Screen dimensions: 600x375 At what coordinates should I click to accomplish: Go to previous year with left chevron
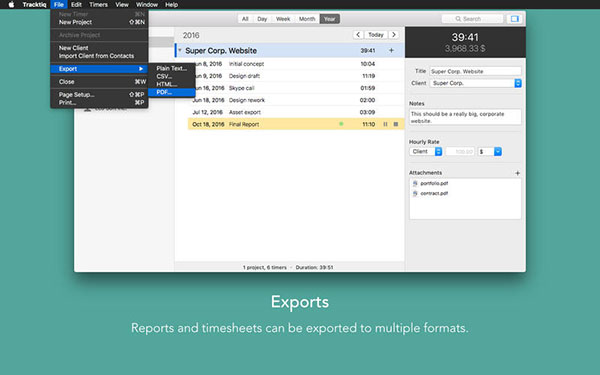pos(358,35)
